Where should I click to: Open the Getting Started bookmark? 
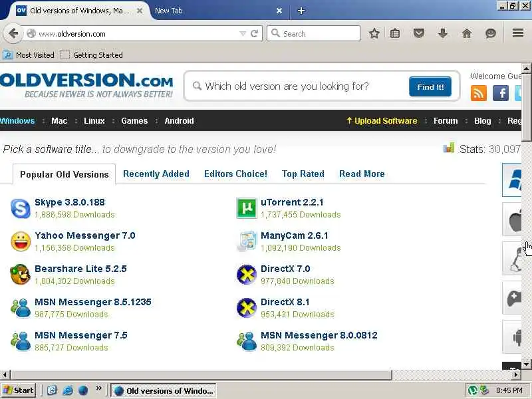92,55
